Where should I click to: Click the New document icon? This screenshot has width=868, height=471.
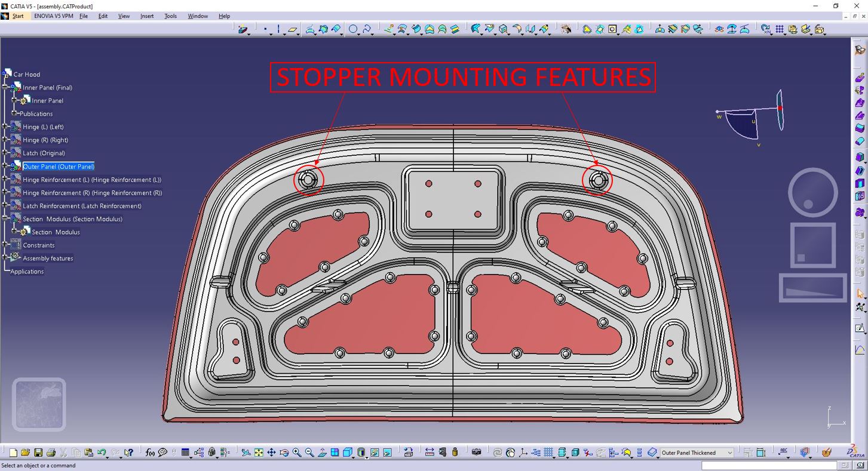(x=13, y=452)
